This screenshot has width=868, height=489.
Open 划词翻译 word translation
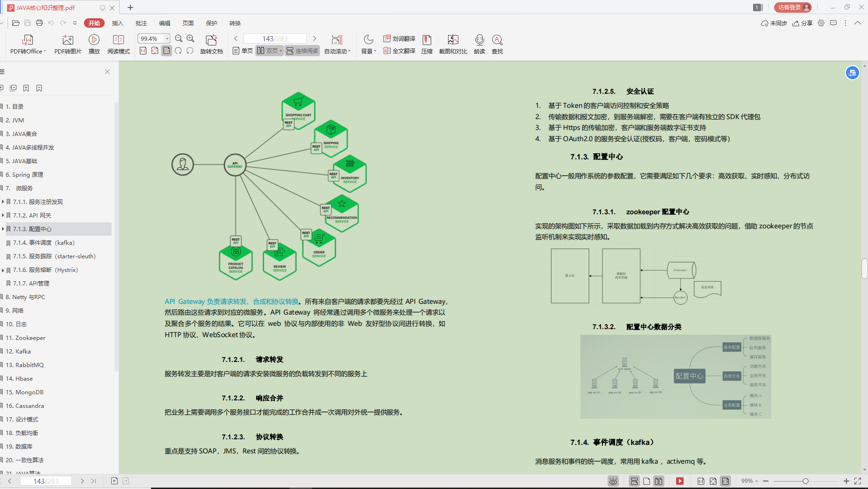399,38
